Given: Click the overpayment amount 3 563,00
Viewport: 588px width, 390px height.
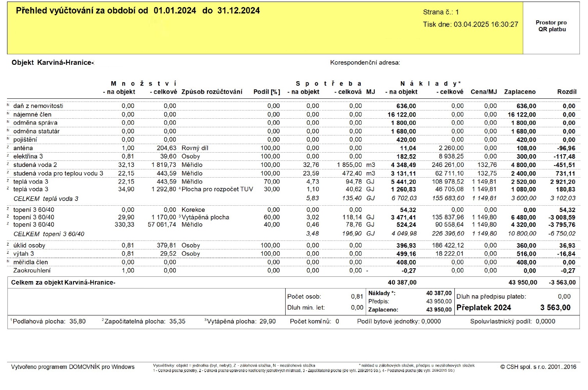Looking at the screenshot, I should (x=555, y=308).
